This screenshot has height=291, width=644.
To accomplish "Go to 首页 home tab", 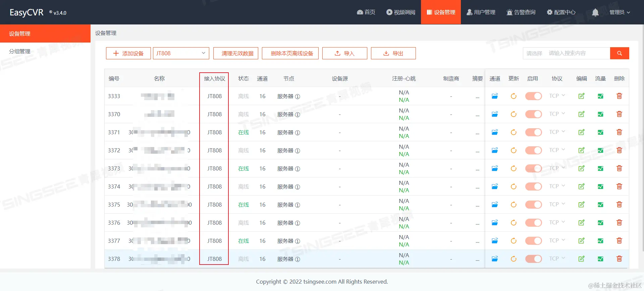I will pyautogui.click(x=366, y=12).
